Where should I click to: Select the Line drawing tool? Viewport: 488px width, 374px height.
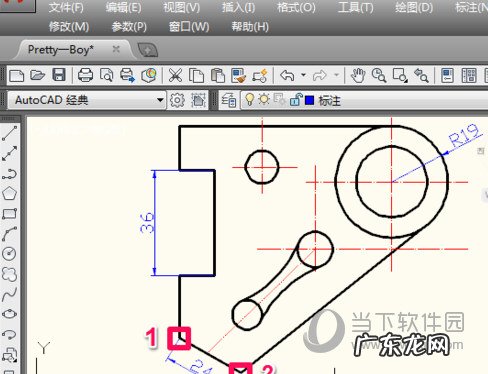pyautogui.click(x=9, y=133)
